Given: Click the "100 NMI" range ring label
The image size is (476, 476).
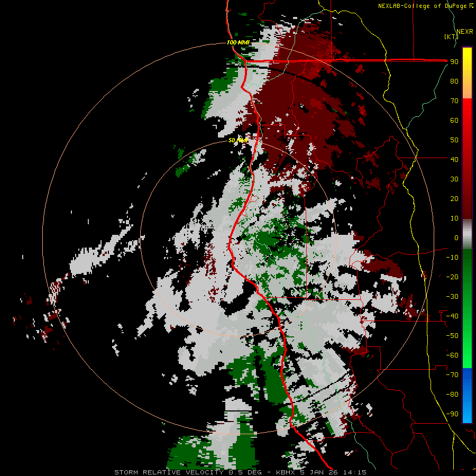Looking at the screenshot, I should (239, 42).
